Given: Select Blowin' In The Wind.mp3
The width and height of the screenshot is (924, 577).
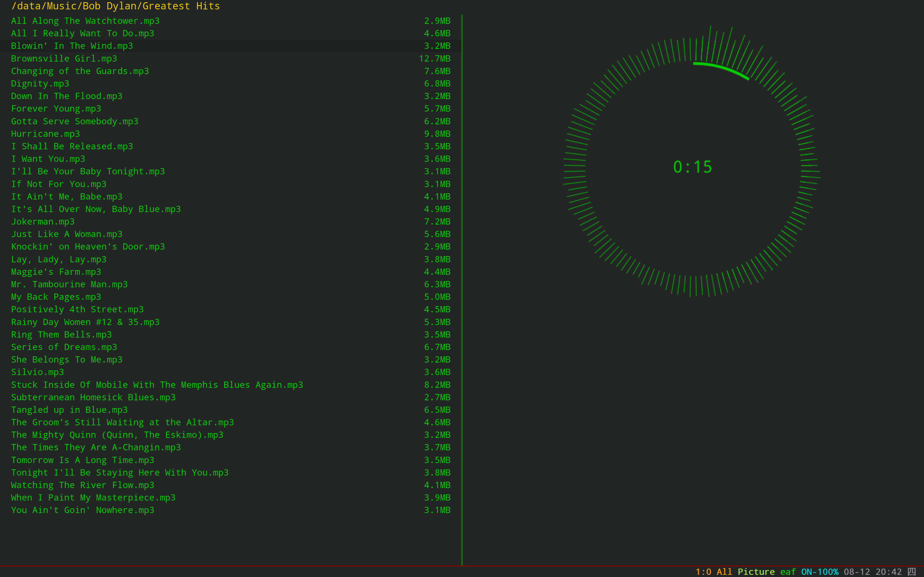Looking at the screenshot, I should [x=72, y=46].
